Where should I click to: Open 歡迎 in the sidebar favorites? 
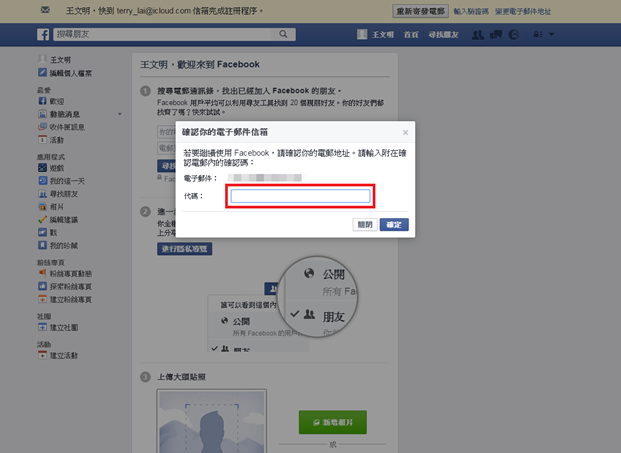(x=51, y=101)
